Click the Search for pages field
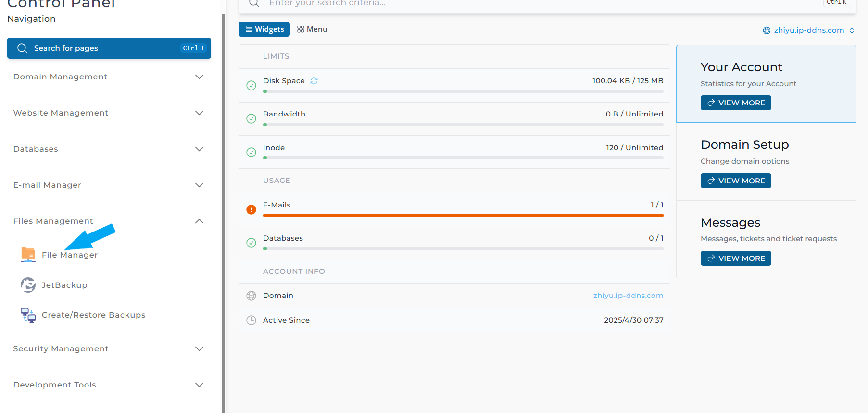 (x=109, y=48)
